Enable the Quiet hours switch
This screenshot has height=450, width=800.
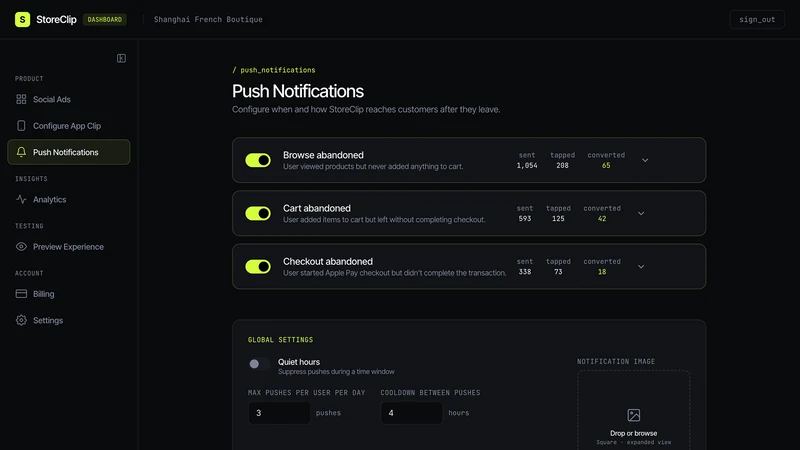(259, 364)
